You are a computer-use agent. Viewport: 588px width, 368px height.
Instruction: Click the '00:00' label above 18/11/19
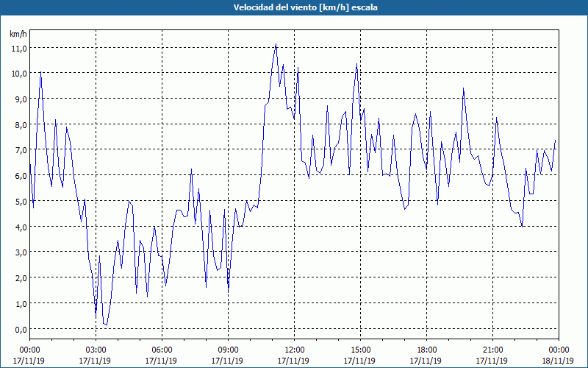coord(559,350)
